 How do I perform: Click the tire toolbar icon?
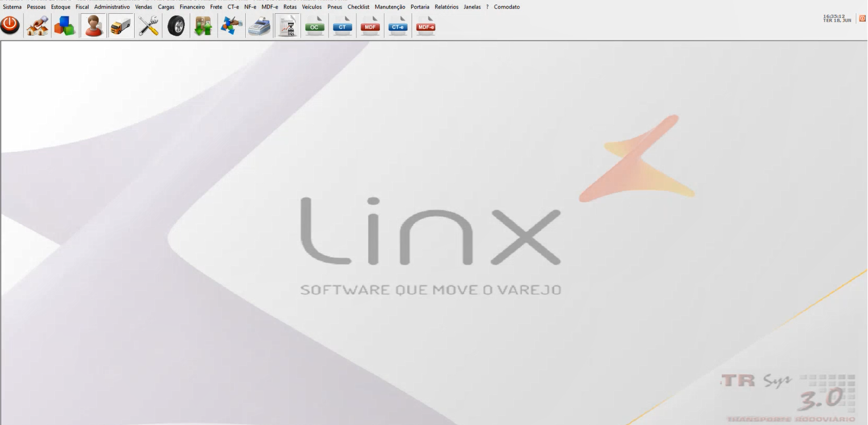(x=176, y=26)
